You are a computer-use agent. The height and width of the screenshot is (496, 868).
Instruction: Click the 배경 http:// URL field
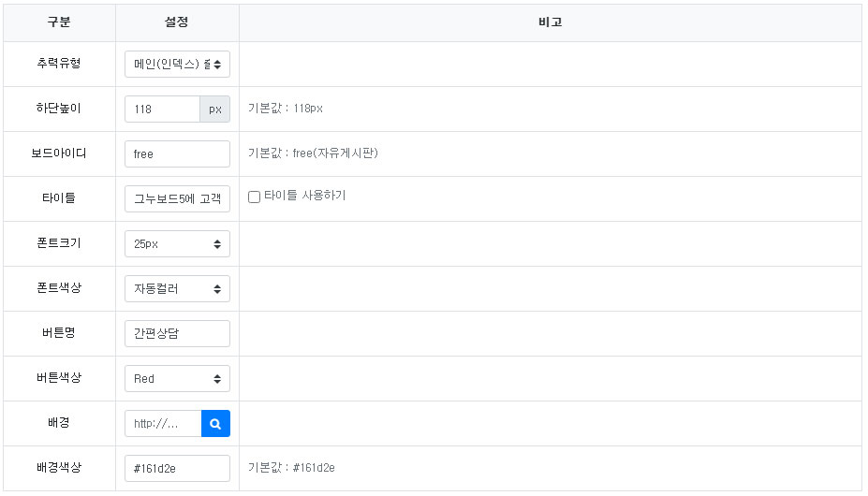pyautogui.click(x=163, y=424)
